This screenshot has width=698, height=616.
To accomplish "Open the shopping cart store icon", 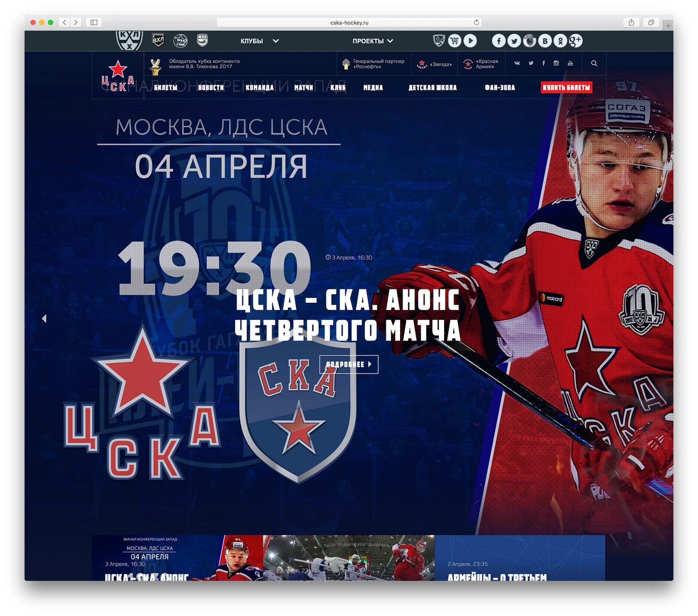I will pyautogui.click(x=455, y=41).
